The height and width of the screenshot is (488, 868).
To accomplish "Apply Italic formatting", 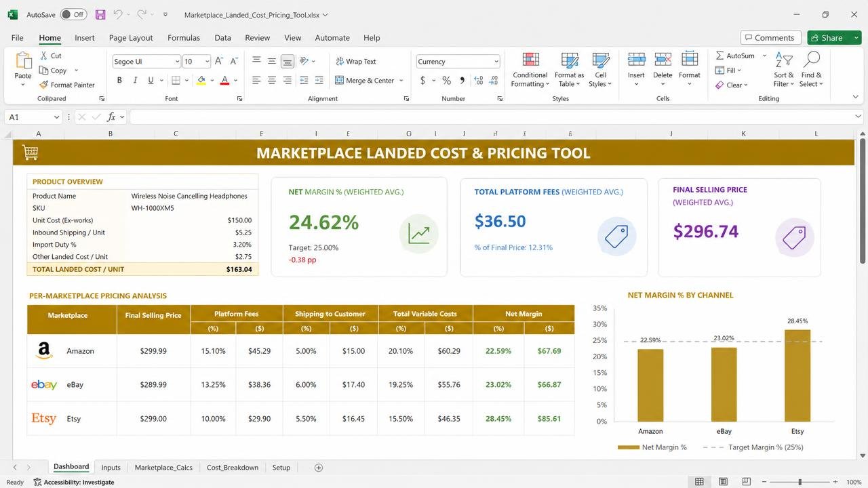I will 135,80.
